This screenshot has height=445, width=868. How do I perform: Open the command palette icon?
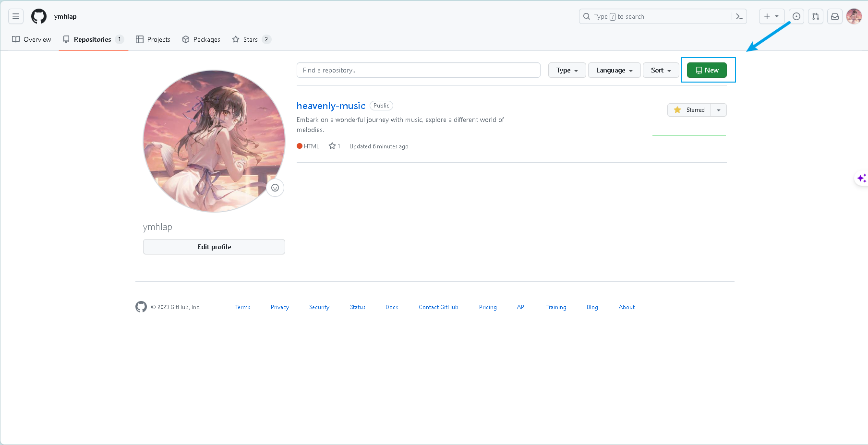(x=739, y=16)
